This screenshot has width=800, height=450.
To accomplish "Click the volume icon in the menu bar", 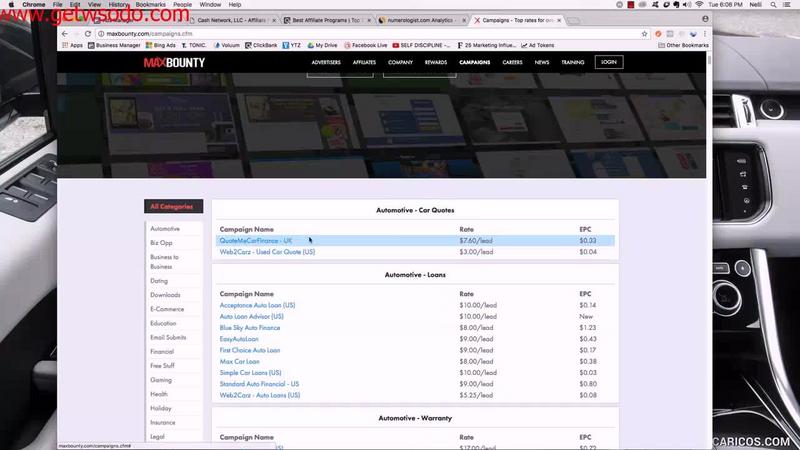I will (687, 4).
